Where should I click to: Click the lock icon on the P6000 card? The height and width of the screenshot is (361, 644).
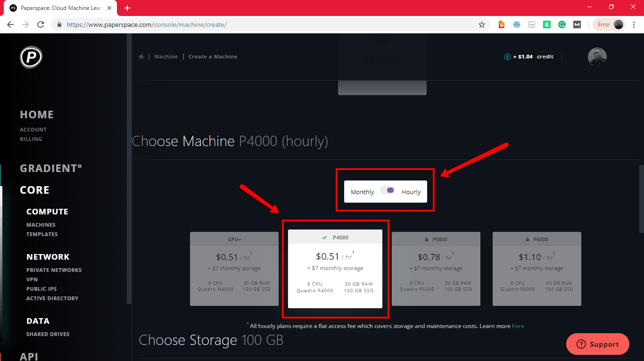(527, 239)
